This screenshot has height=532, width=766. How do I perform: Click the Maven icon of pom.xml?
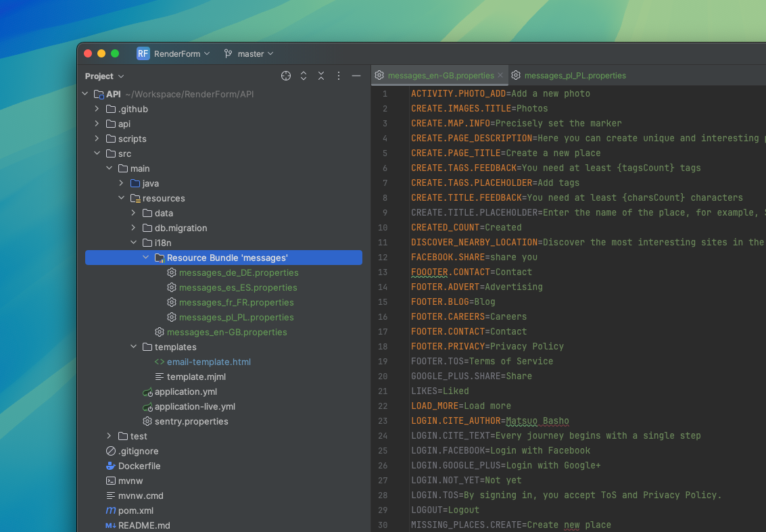tap(111, 510)
